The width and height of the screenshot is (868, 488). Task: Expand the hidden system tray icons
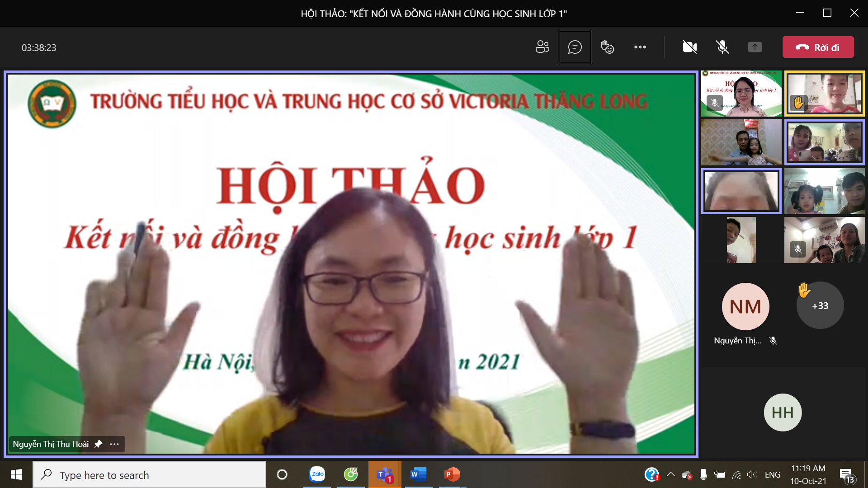(671, 474)
